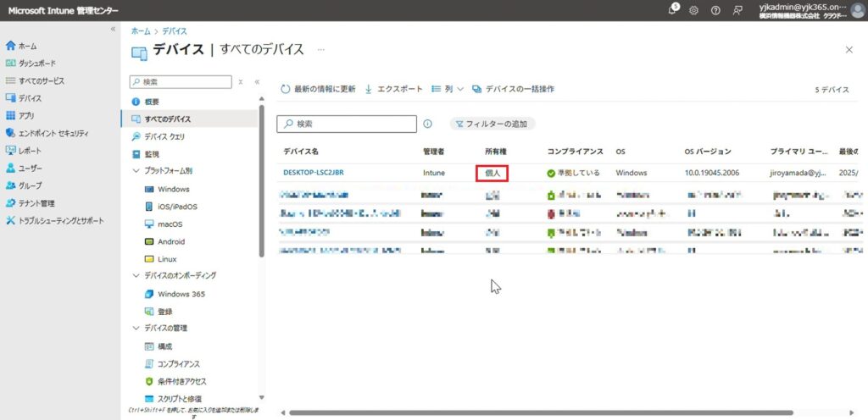Click the エクスポート button
This screenshot has height=420, width=868.
(x=393, y=89)
